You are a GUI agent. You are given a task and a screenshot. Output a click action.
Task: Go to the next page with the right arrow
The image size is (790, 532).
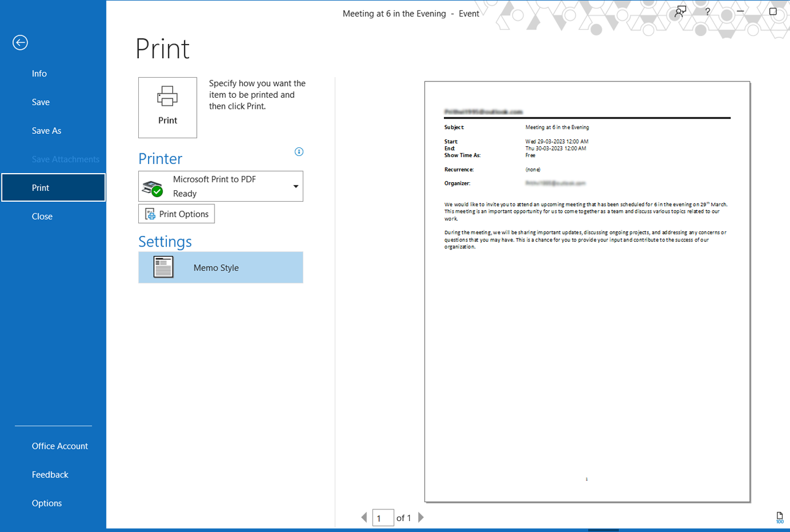click(x=421, y=517)
